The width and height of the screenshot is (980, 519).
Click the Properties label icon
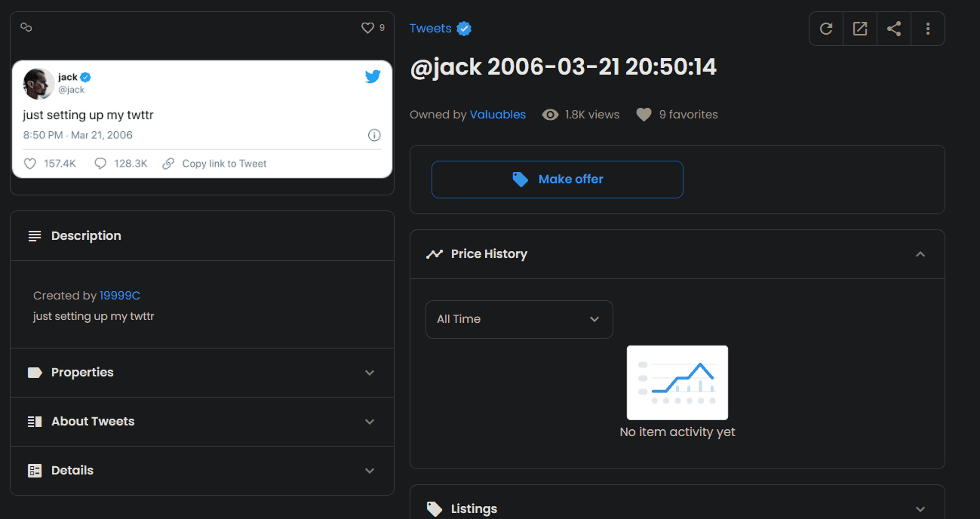tap(35, 373)
